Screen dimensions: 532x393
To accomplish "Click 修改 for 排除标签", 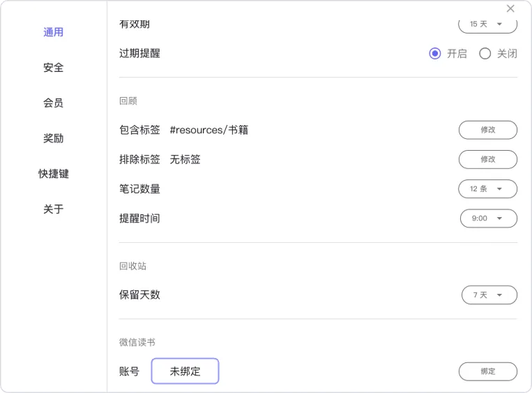I will pyautogui.click(x=488, y=159).
